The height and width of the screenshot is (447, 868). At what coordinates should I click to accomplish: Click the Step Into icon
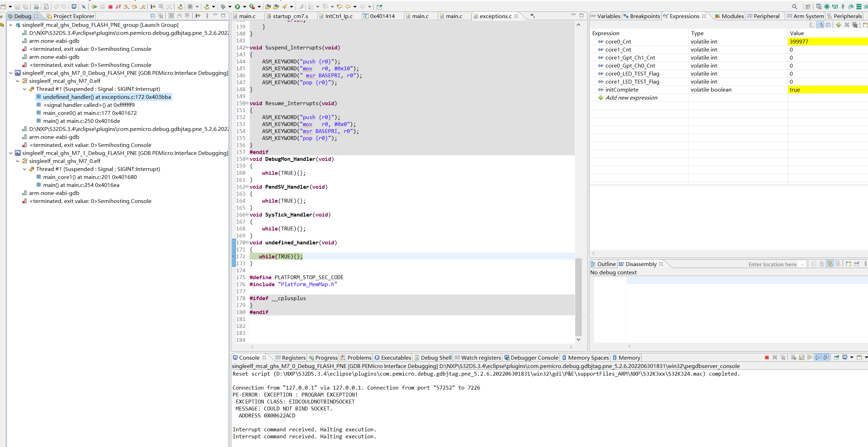coord(126,7)
